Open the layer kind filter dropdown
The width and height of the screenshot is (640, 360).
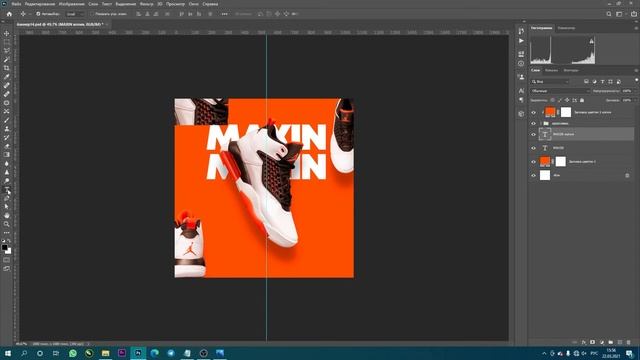550,82
